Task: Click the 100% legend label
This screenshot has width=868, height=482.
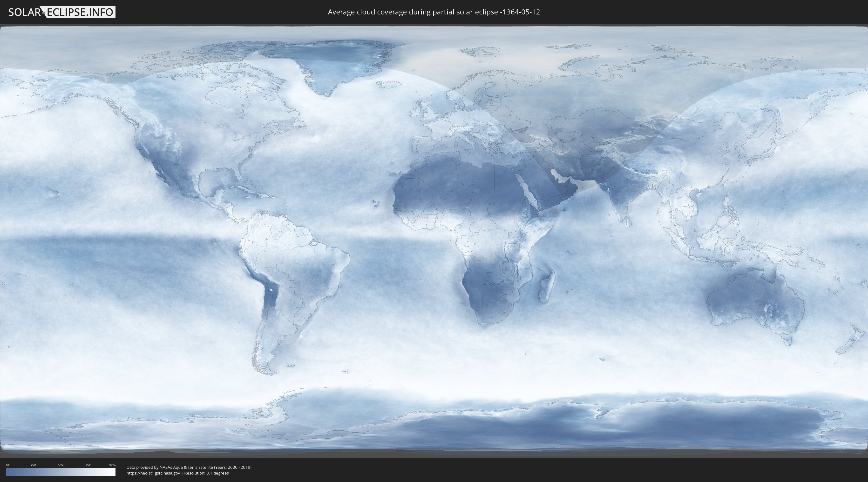Action: click(112, 465)
